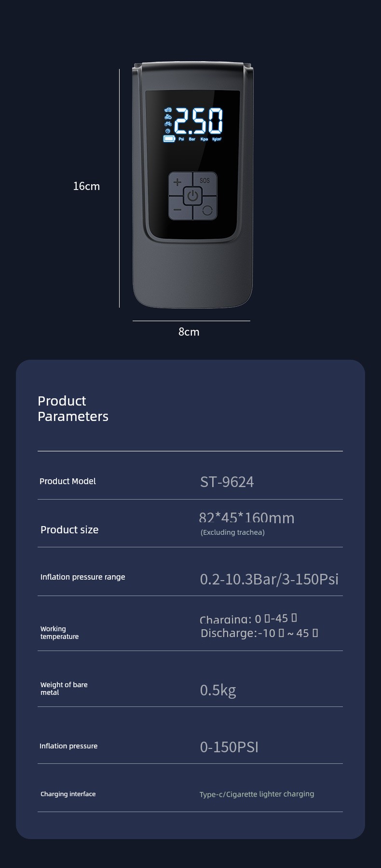This screenshot has width=381, height=868.
Task: Click the car icon on the display
Action: pyautogui.click(x=168, y=110)
